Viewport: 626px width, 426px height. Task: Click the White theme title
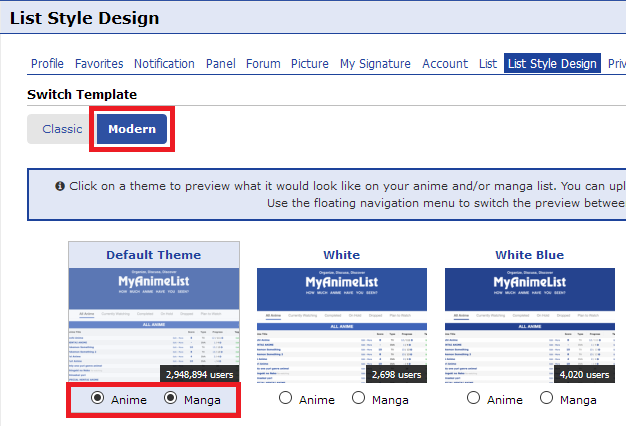pyautogui.click(x=341, y=255)
